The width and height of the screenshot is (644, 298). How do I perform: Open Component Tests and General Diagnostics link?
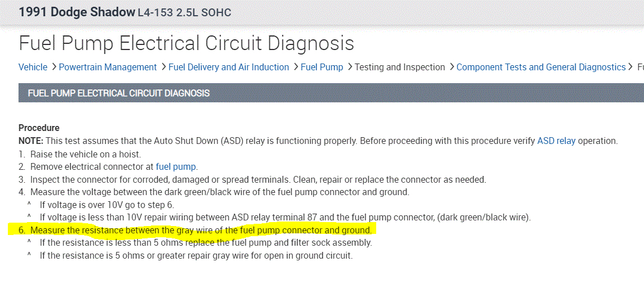(x=541, y=67)
